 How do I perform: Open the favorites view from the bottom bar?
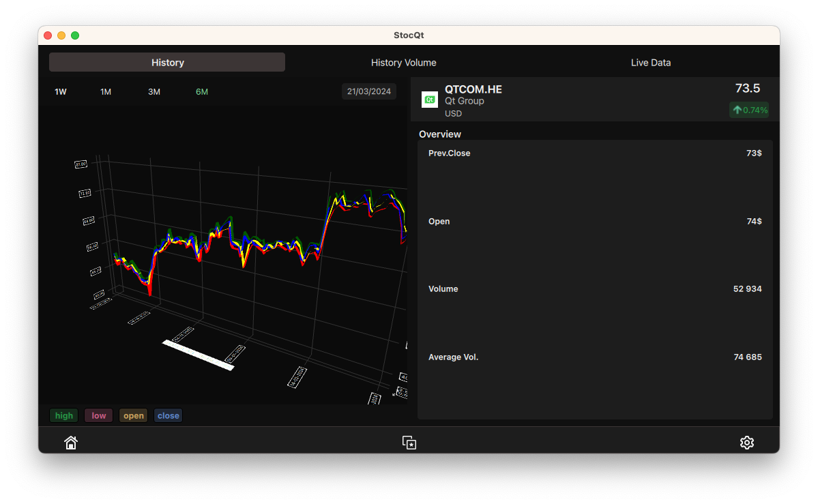[409, 442]
